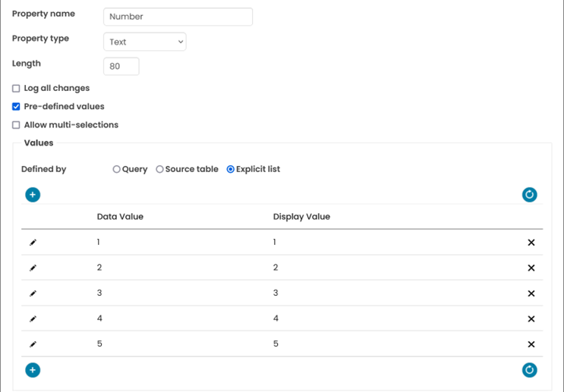Click data value 2 cell
This screenshot has height=392, width=564.
(x=99, y=268)
